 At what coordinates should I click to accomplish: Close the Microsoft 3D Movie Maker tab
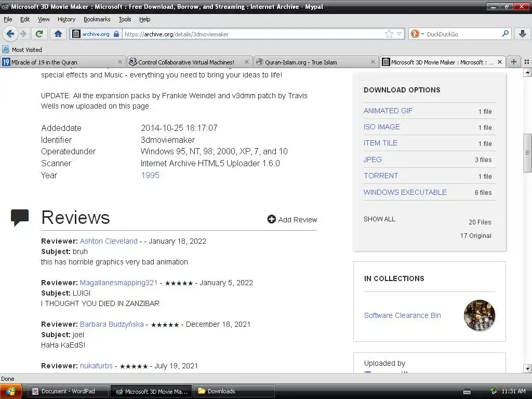click(499, 62)
